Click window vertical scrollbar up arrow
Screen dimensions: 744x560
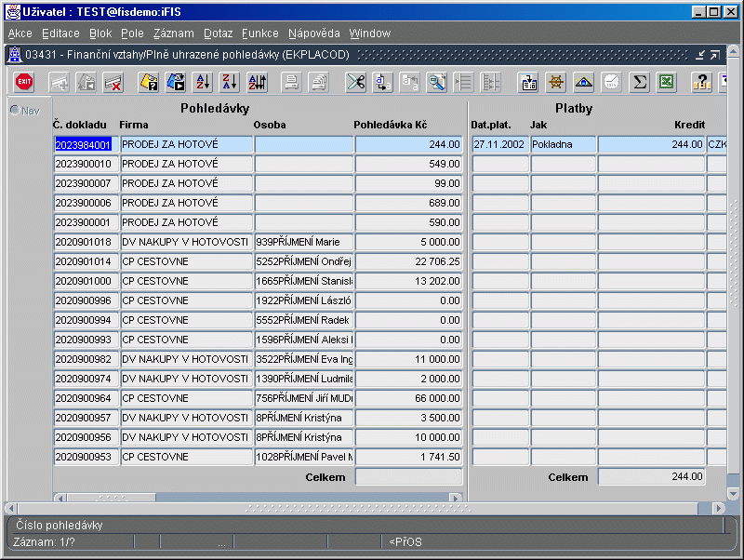pos(733,50)
